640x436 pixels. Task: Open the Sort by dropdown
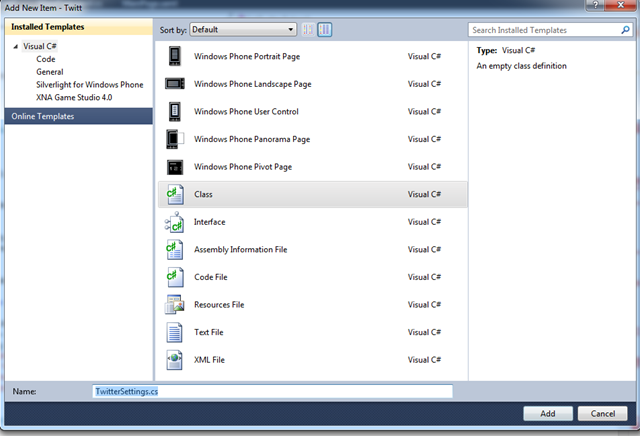tap(243, 29)
